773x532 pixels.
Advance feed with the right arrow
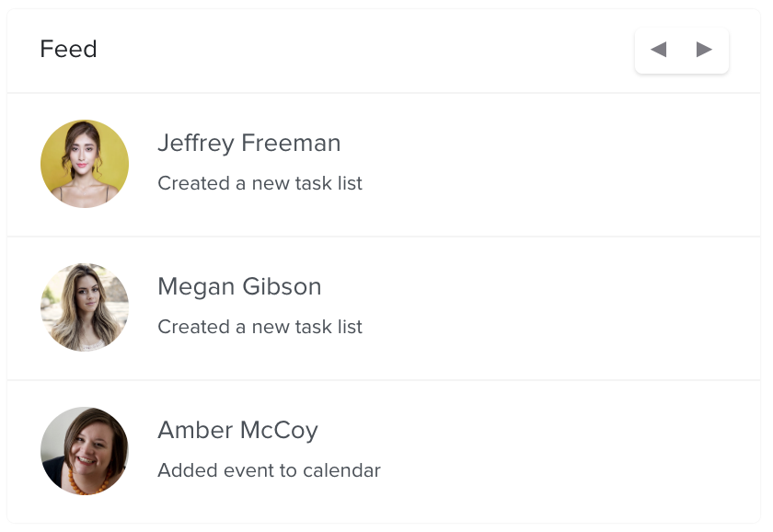pyautogui.click(x=704, y=50)
